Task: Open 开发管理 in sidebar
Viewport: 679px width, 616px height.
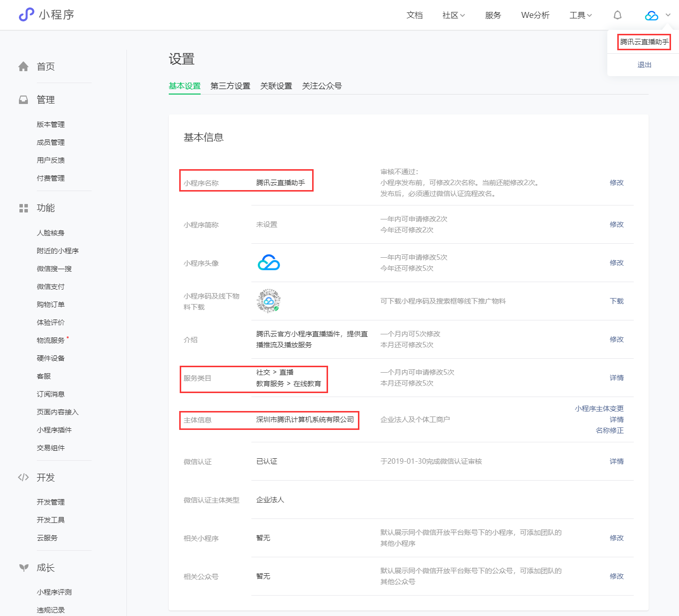Action: click(51, 502)
